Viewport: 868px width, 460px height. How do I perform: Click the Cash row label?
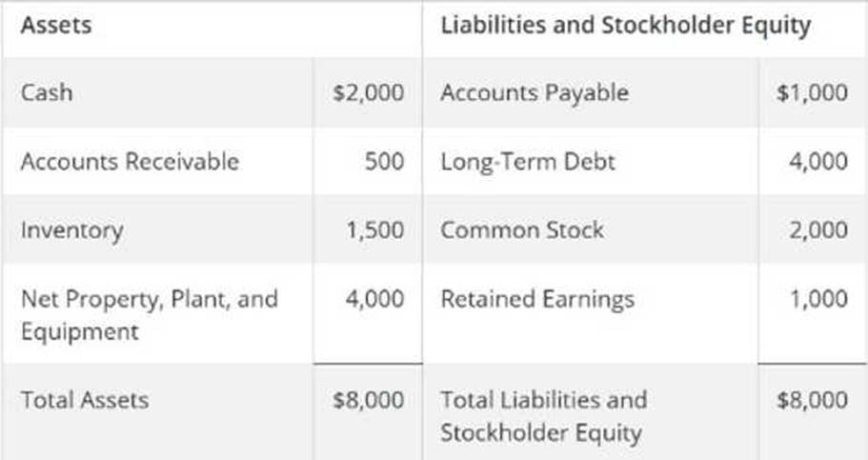click(46, 92)
